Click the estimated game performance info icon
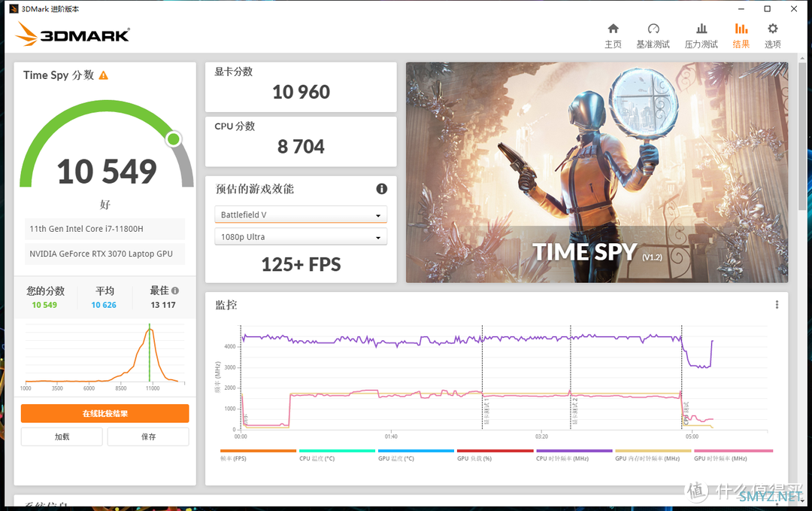The image size is (812, 511). pos(382,189)
